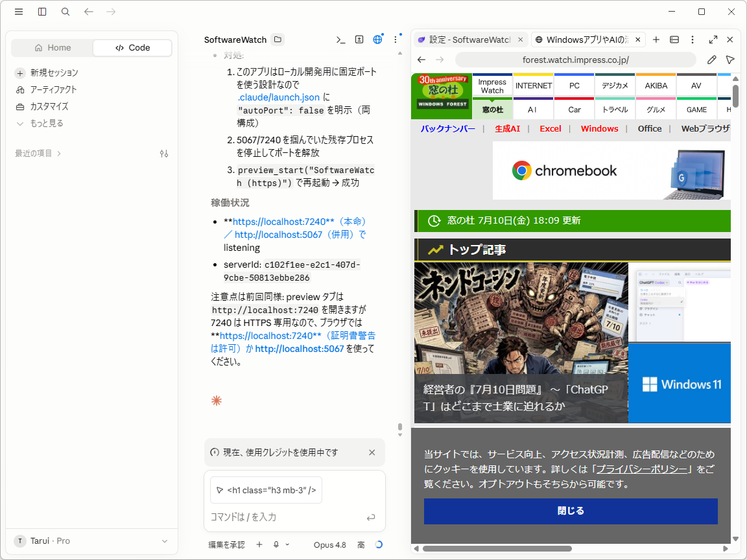
Task: Go back in the preview browser
Action: coord(421,60)
